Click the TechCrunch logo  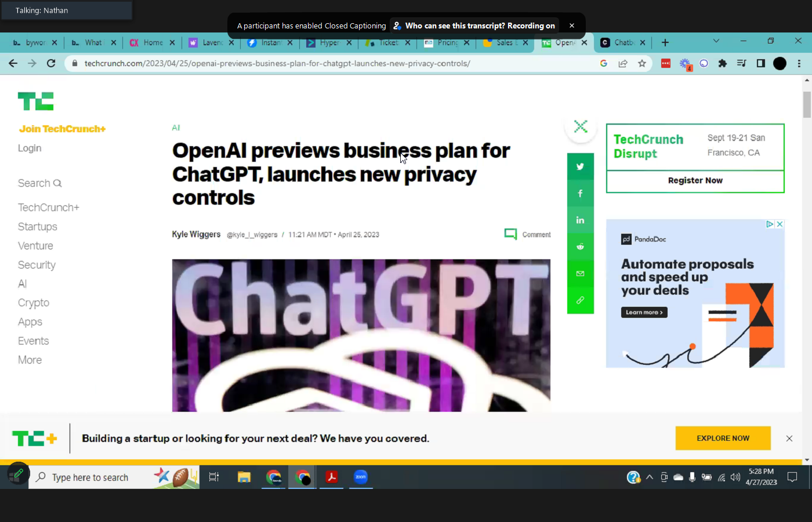coord(35,101)
